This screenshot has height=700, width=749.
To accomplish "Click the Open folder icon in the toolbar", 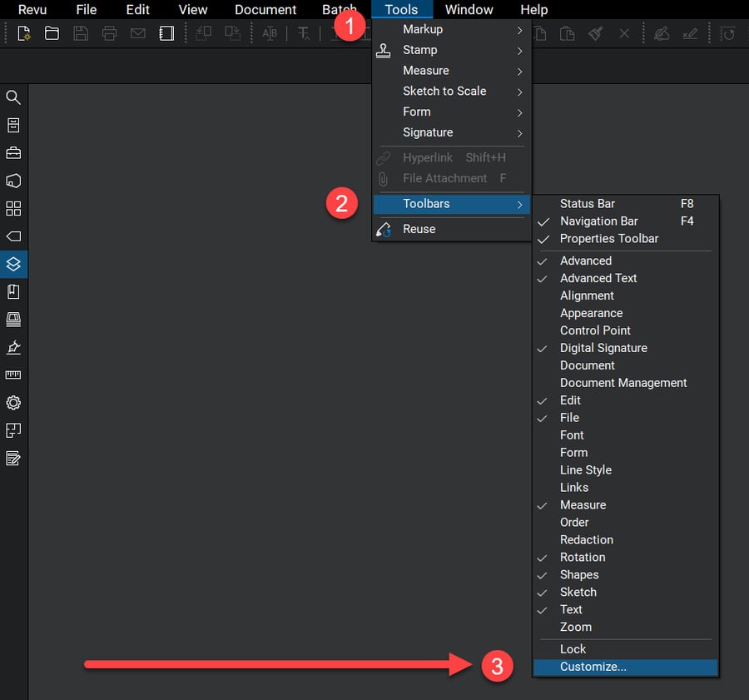I will [x=51, y=32].
